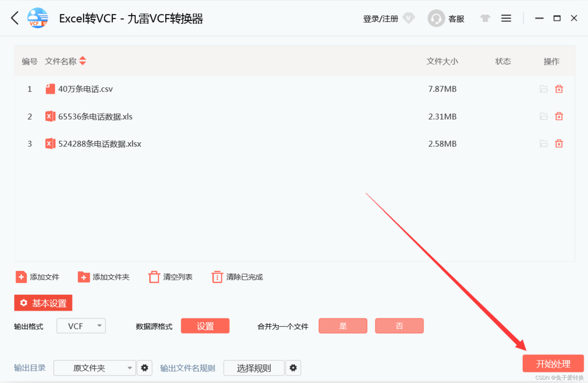Delete the 40万条电话.csv file entry

pos(559,89)
